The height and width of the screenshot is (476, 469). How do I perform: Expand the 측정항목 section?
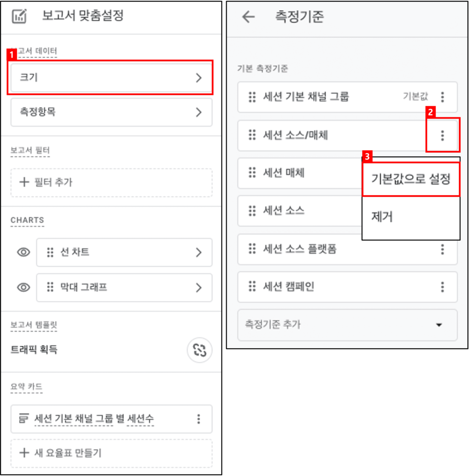click(x=112, y=112)
